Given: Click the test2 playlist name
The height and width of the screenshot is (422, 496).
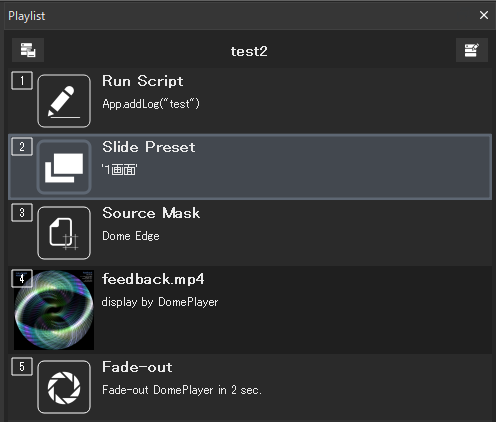Looking at the screenshot, I should 249,51.
